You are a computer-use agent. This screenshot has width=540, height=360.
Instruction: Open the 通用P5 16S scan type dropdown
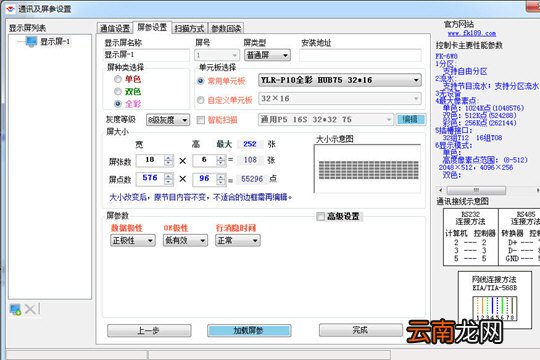pyautogui.click(x=325, y=120)
